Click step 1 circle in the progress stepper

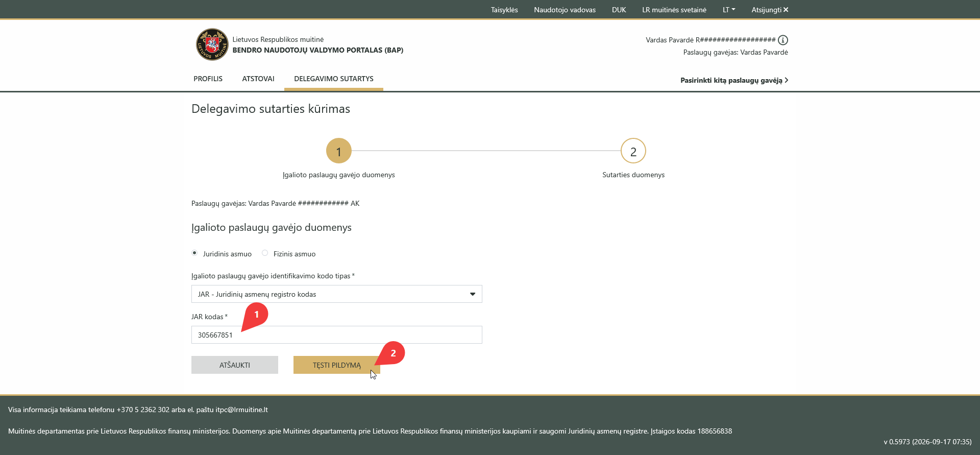pos(339,151)
